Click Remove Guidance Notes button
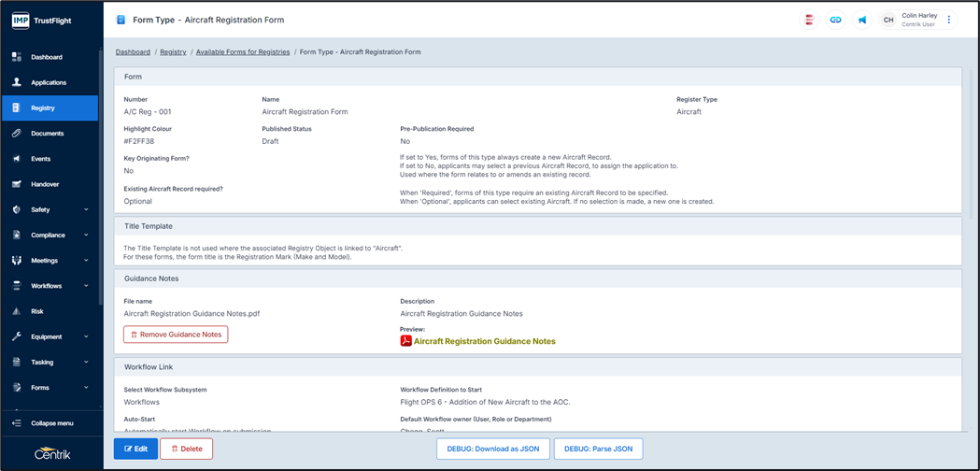Screen dimensions: 980x471 pyautogui.click(x=176, y=334)
